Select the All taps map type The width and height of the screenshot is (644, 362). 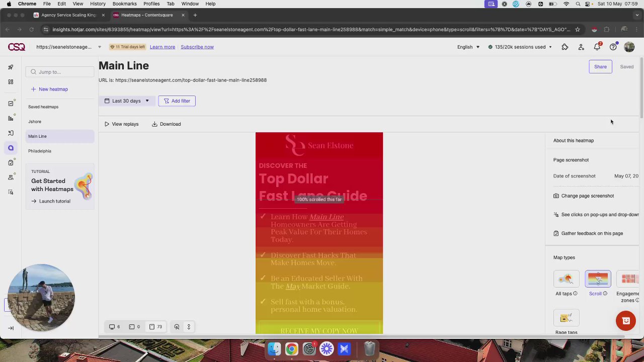pos(566,279)
